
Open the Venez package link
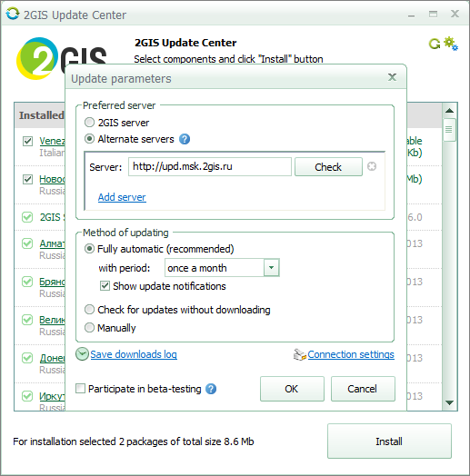point(52,141)
